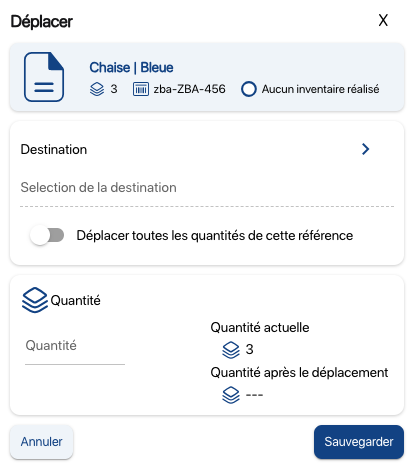This screenshot has height=470, width=413.
Task: Click the layers icon under Quantité actuelle
Action: pyautogui.click(x=231, y=350)
